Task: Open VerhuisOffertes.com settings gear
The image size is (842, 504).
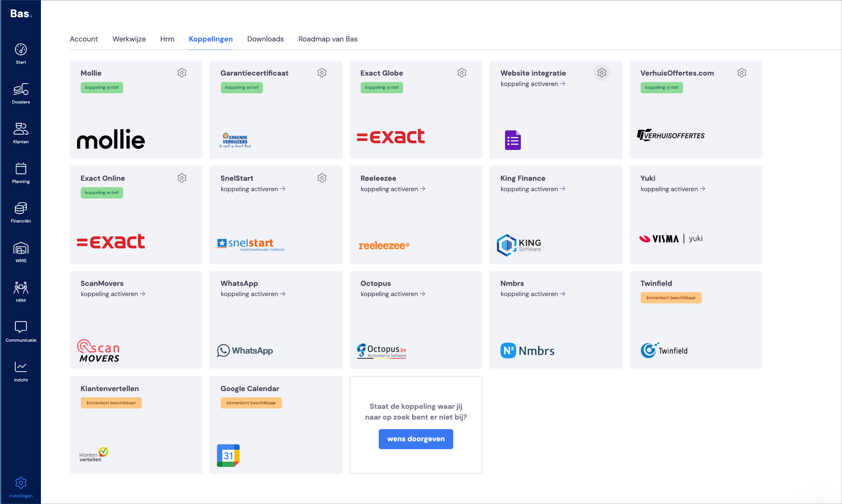Action: (x=742, y=73)
